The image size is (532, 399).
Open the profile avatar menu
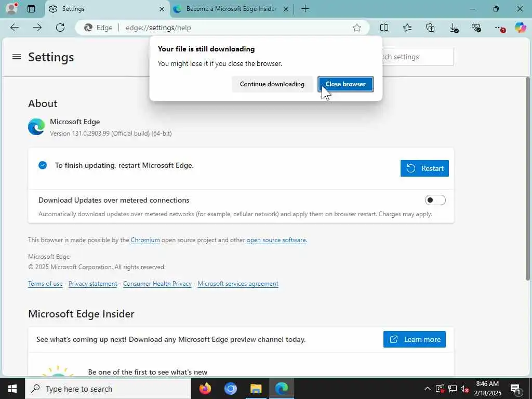point(11,8)
